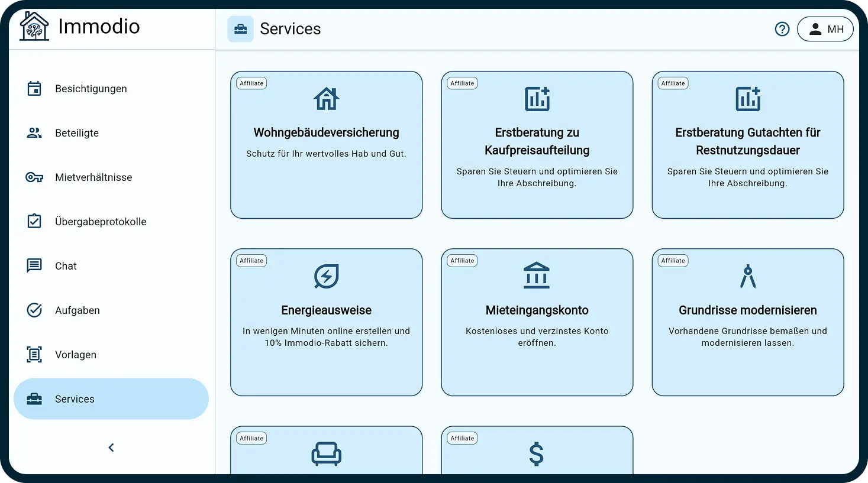Image resolution: width=868 pixels, height=483 pixels.
Task: Open the Grundrisse modernisieren service title
Action: (748, 310)
